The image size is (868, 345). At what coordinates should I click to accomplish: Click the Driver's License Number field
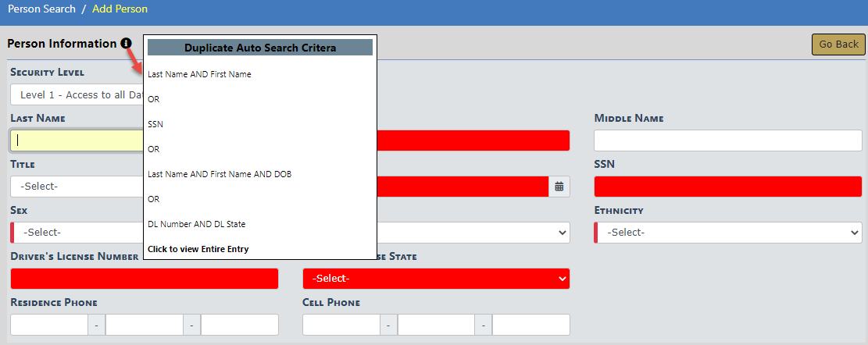click(145, 279)
